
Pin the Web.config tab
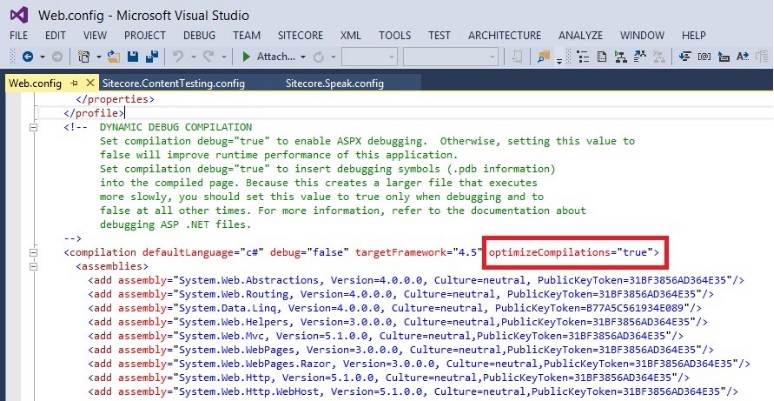click(75, 83)
